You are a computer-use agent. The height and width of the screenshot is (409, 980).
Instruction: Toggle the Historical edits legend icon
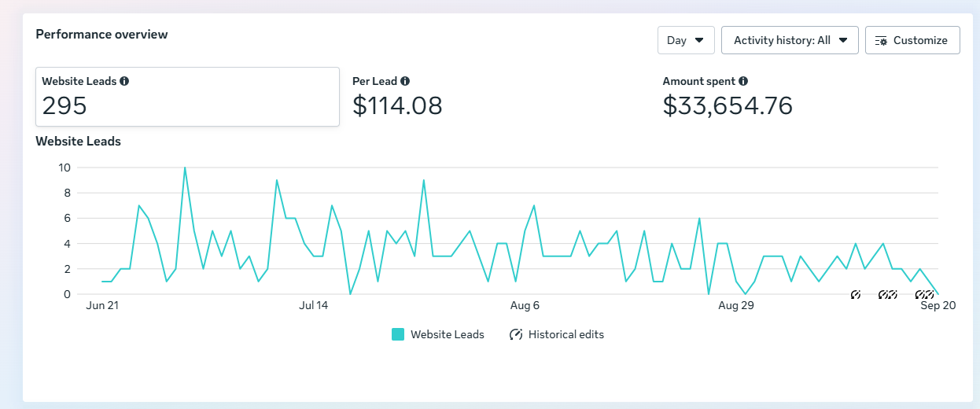tap(516, 334)
